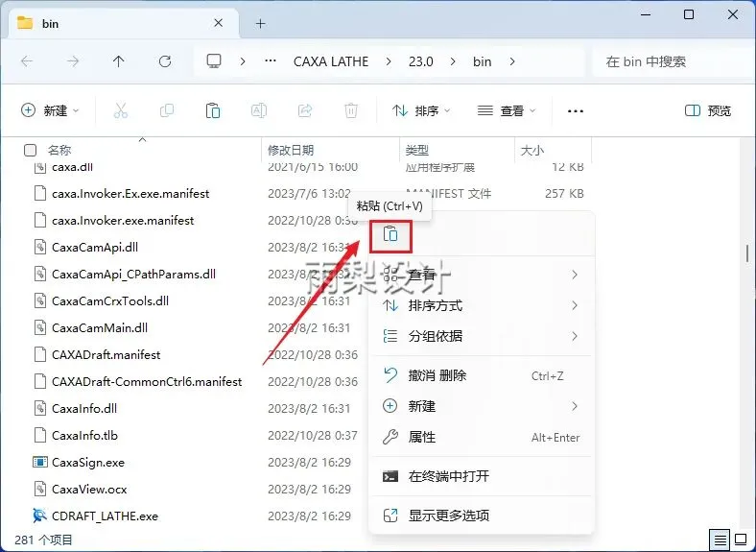
Task: Select CAXADraft-CommonCtrl6.manifest file
Action: (x=147, y=382)
